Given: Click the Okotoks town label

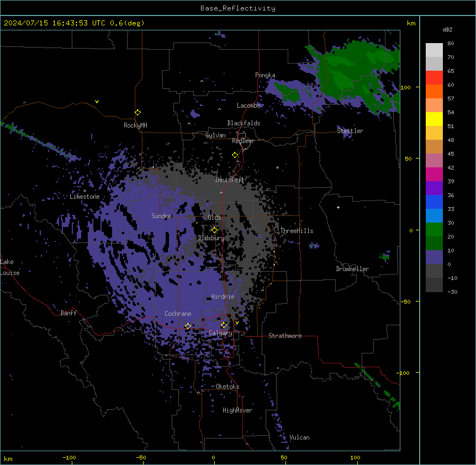Looking at the screenshot, I should (228, 387).
